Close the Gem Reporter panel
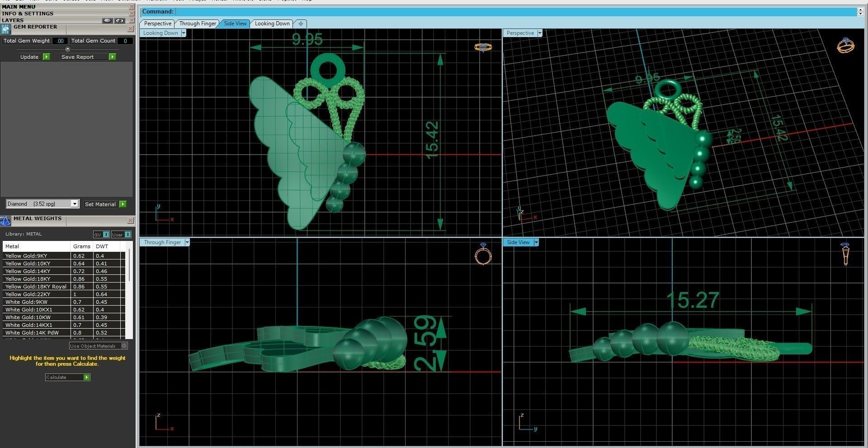 131,29
